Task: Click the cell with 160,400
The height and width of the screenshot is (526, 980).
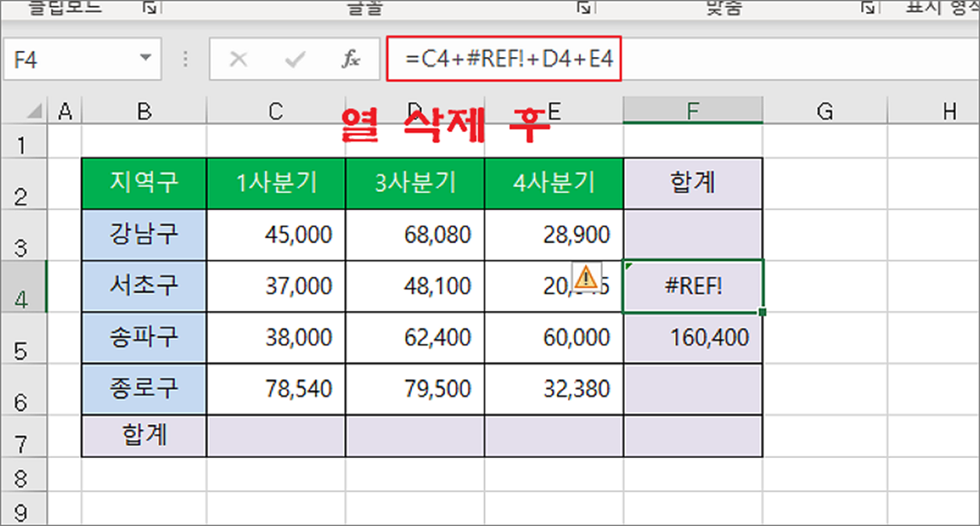Action: pyautogui.click(x=693, y=338)
